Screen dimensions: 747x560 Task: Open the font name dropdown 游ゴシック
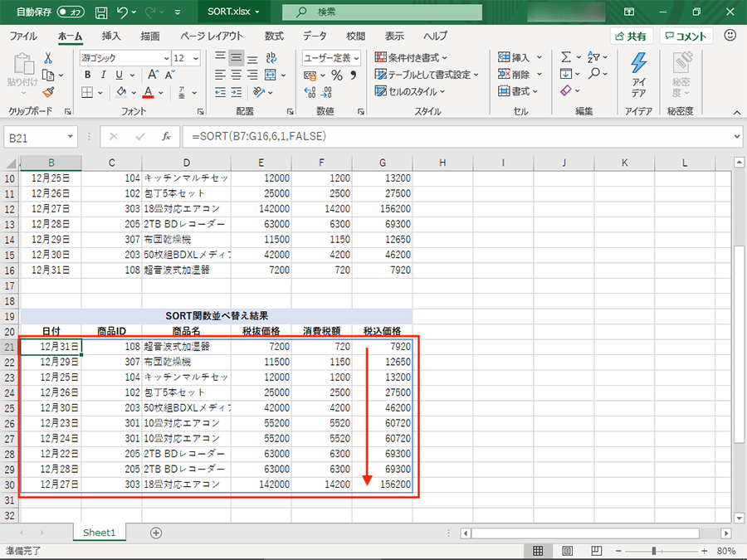tap(123, 58)
